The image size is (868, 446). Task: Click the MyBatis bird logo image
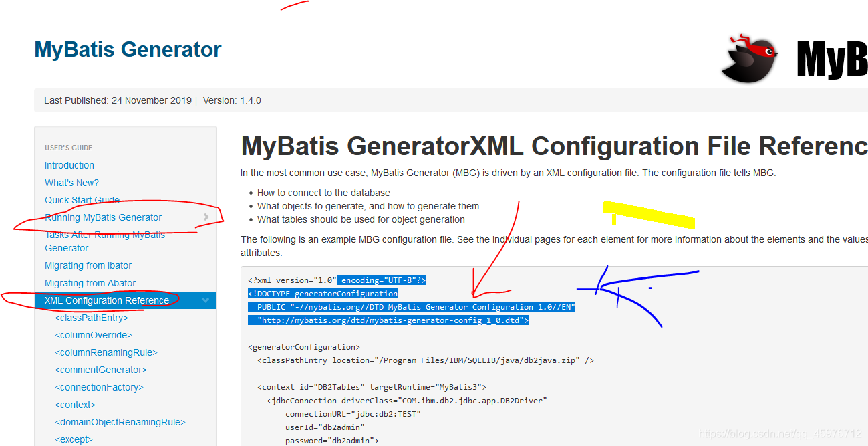point(750,58)
